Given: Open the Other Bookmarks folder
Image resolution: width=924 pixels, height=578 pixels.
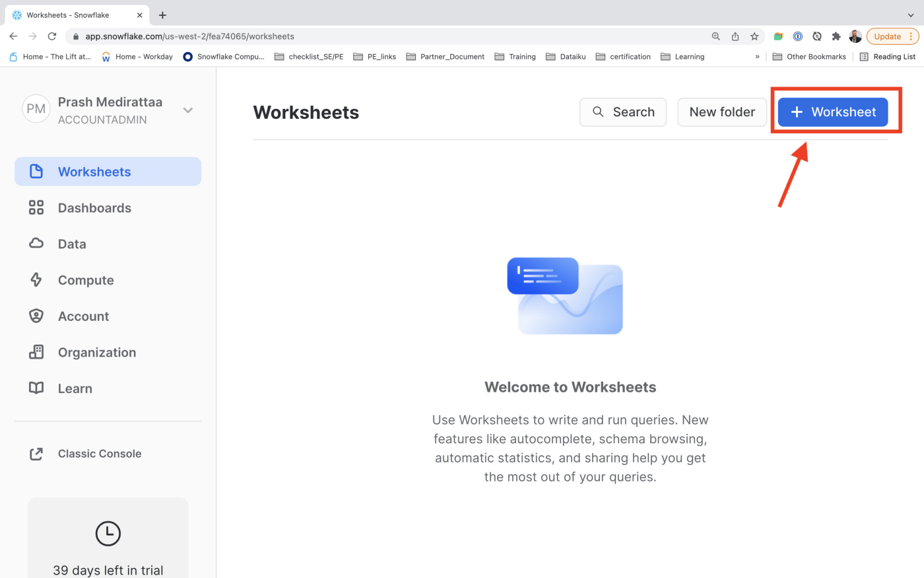Looking at the screenshot, I should 809,57.
